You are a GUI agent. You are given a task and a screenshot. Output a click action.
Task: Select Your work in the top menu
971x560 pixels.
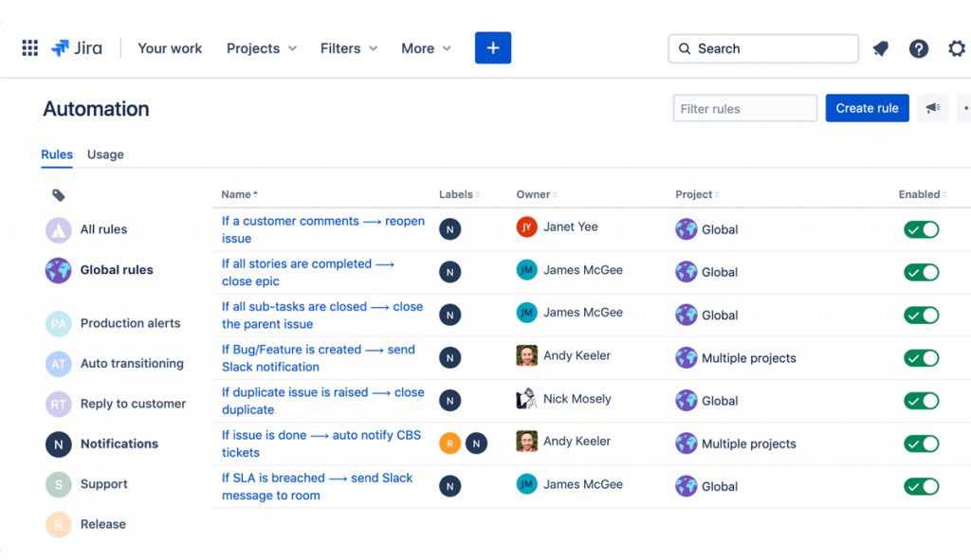click(x=170, y=48)
